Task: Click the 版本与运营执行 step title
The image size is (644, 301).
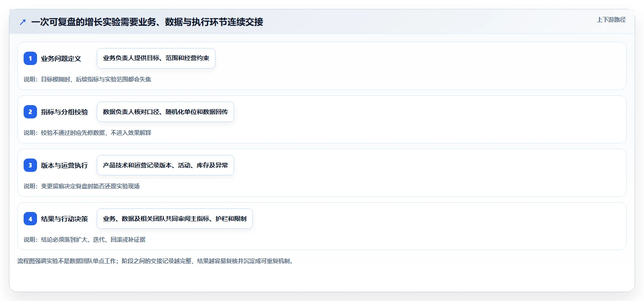Action: coord(65,165)
